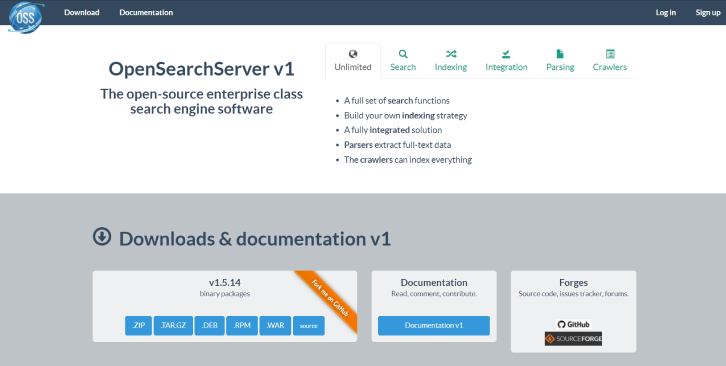
Task: Open the Download menu item
Action: (x=81, y=13)
